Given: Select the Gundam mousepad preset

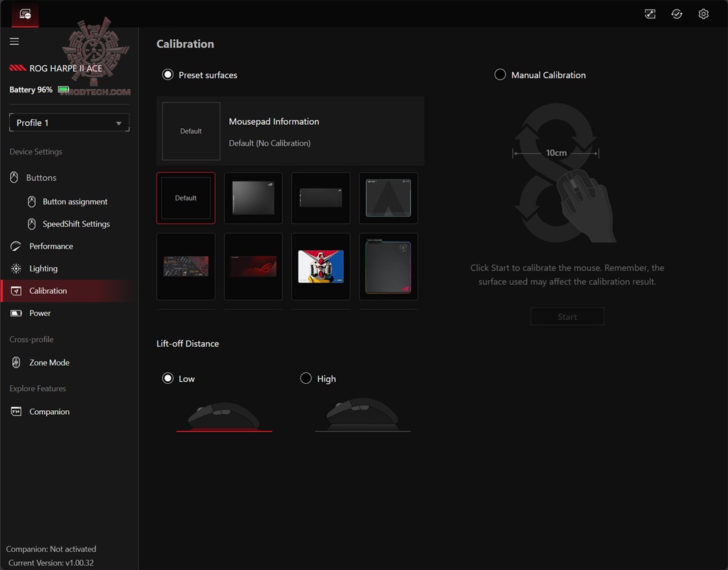Looking at the screenshot, I should tap(321, 266).
